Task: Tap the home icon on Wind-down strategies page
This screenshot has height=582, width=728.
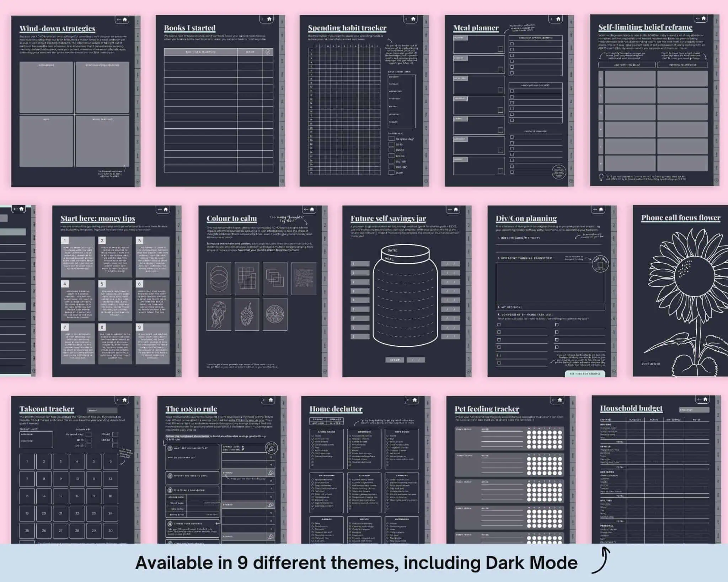Action: (125, 20)
